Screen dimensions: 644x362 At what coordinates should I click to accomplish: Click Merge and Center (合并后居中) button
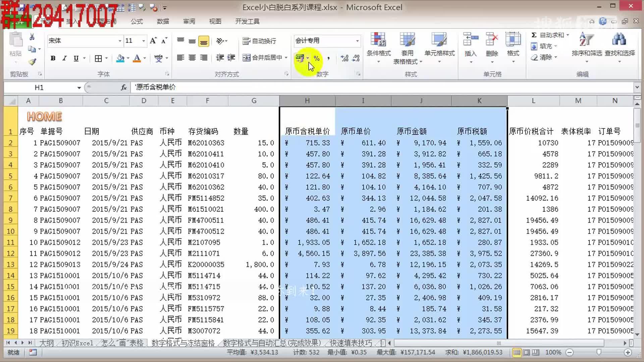pos(263,58)
